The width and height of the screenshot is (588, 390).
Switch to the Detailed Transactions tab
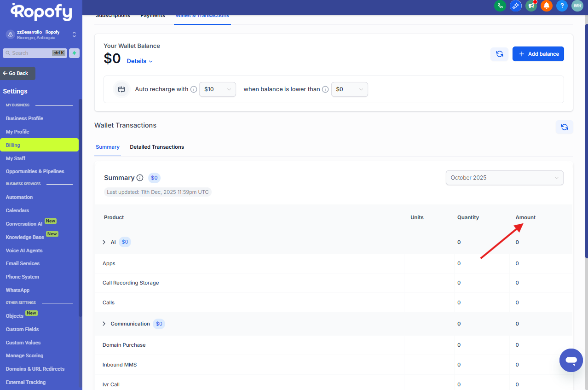(x=156, y=147)
